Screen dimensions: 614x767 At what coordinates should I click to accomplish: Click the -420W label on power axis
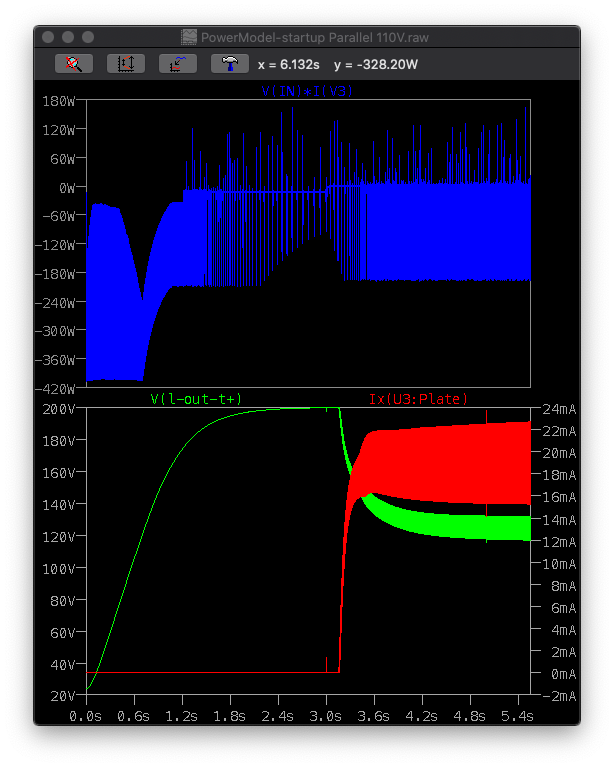click(55, 389)
